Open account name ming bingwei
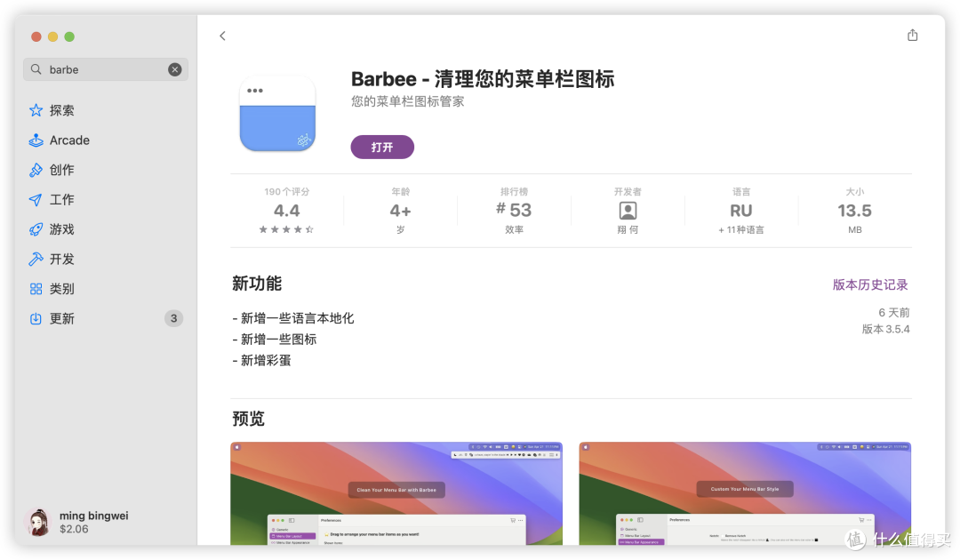The image size is (960, 560). [93, 516]
